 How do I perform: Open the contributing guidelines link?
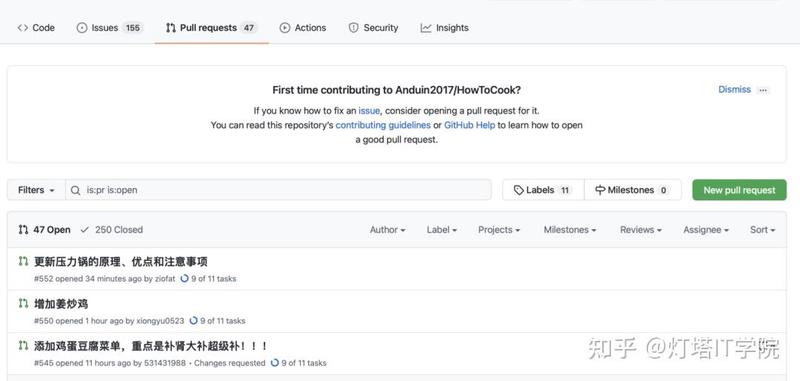383,125
